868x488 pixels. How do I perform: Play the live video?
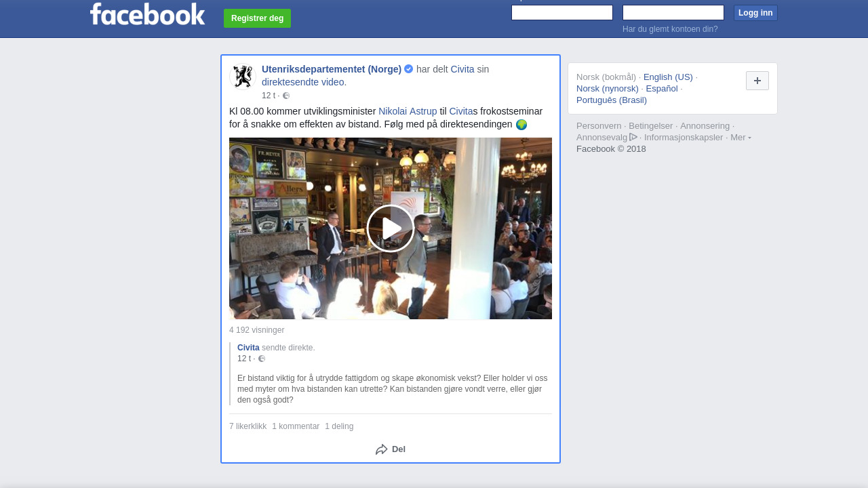coord(391,228)
